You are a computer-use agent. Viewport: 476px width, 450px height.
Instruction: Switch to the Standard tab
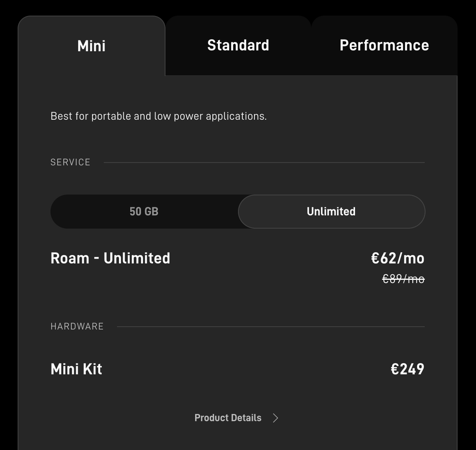click(x=238, y=46)
